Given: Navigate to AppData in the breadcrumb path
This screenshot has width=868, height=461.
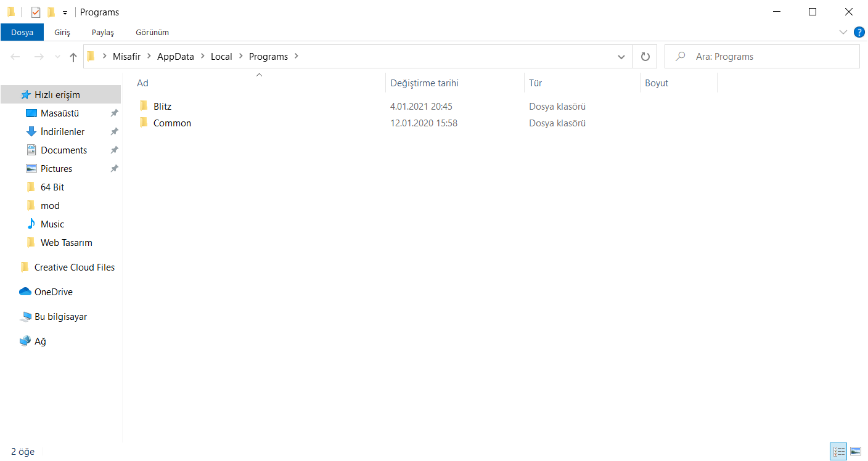Looking at the screenshot, I should point(175,57).
